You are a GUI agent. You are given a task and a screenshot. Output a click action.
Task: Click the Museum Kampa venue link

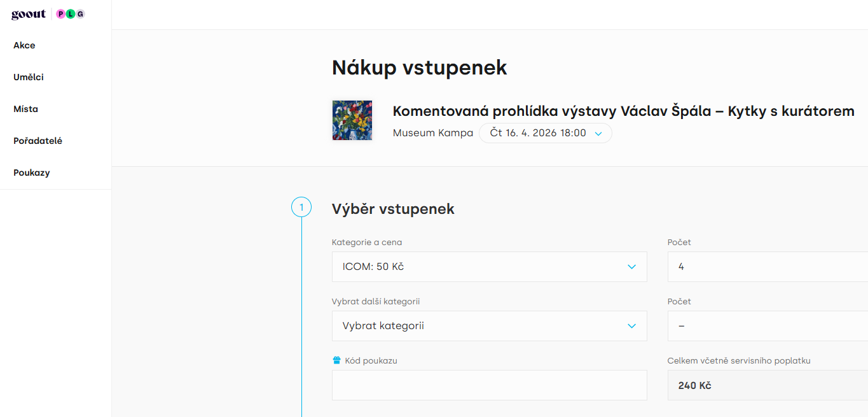(432, 133)
